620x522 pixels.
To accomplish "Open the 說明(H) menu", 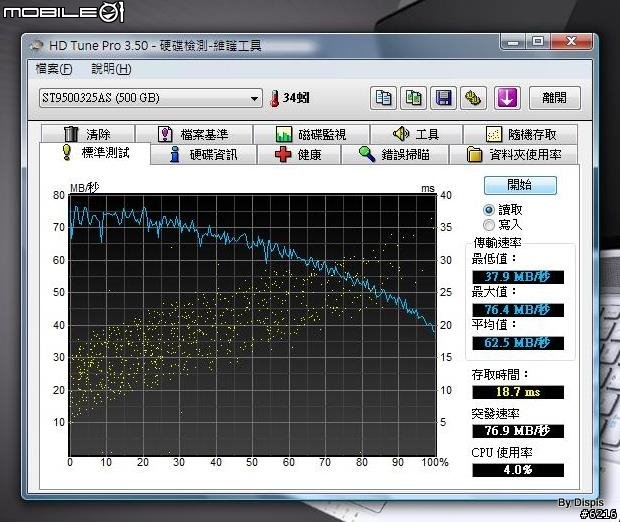I will click(x=111, y=69).
